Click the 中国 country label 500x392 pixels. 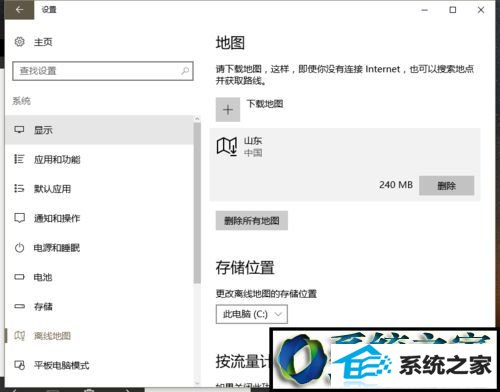tap(253, 153)
